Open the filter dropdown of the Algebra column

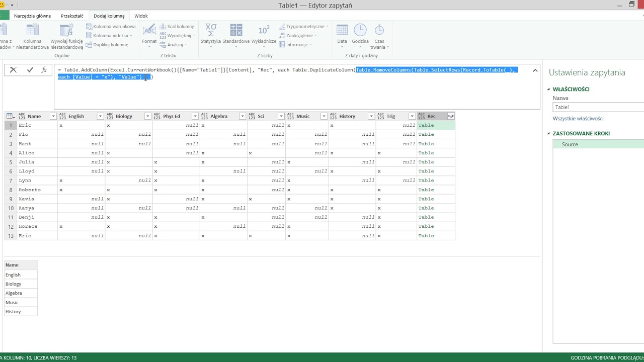[242, 116]
